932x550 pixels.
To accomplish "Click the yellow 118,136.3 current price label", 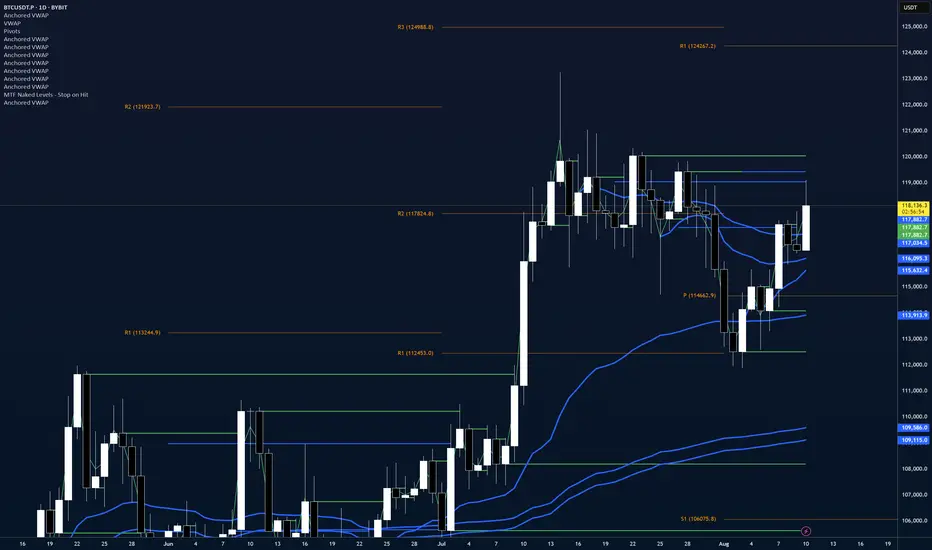I will tap(914, 205).
